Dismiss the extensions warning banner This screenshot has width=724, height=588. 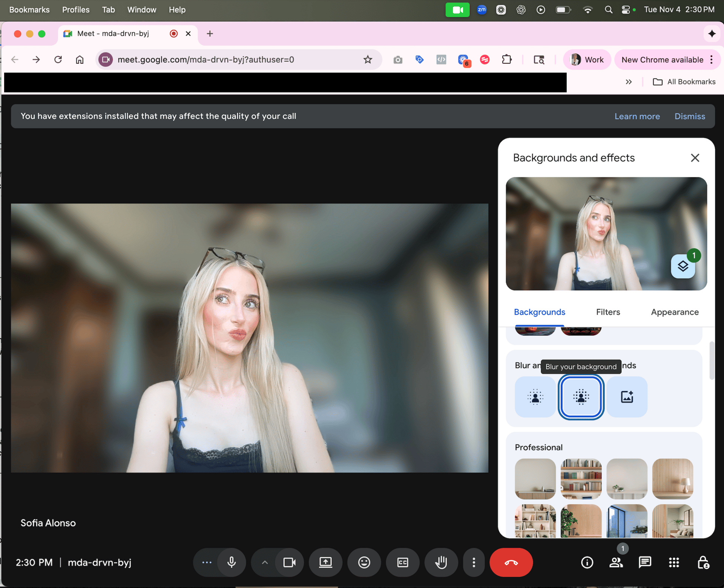pyautogui.click(x=689, y=116)
